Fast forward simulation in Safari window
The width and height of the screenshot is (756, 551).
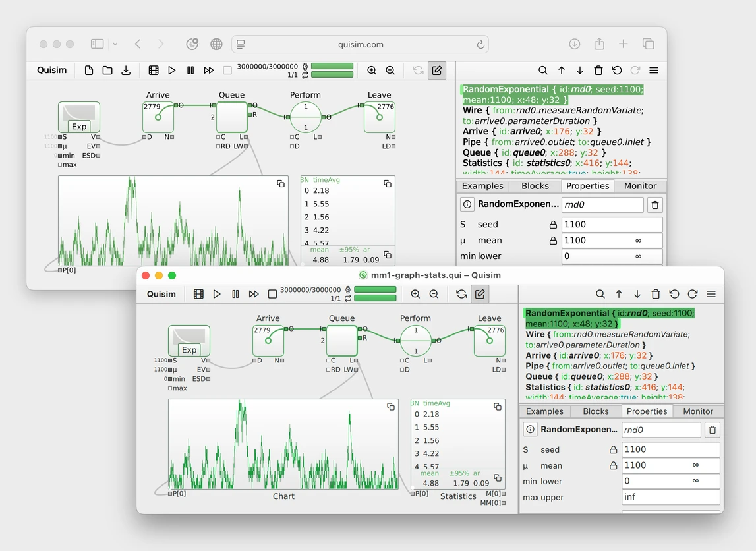pyautogui.click(x=209, y=71)
